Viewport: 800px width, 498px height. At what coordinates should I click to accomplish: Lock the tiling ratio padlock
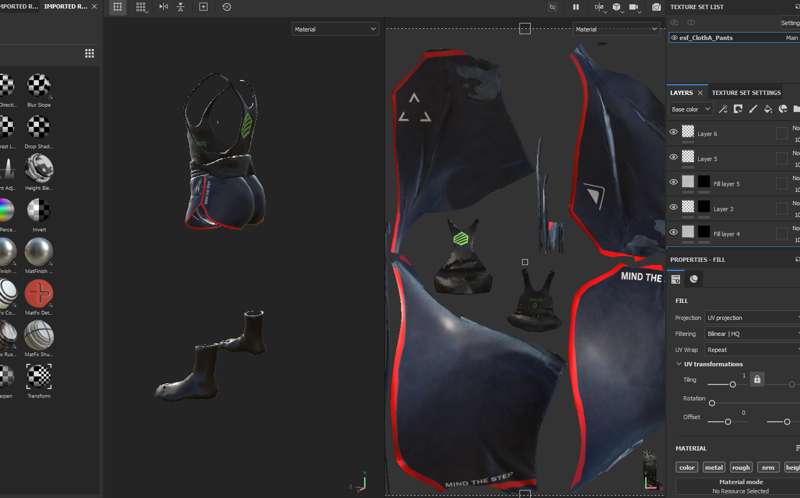[756, 380]
